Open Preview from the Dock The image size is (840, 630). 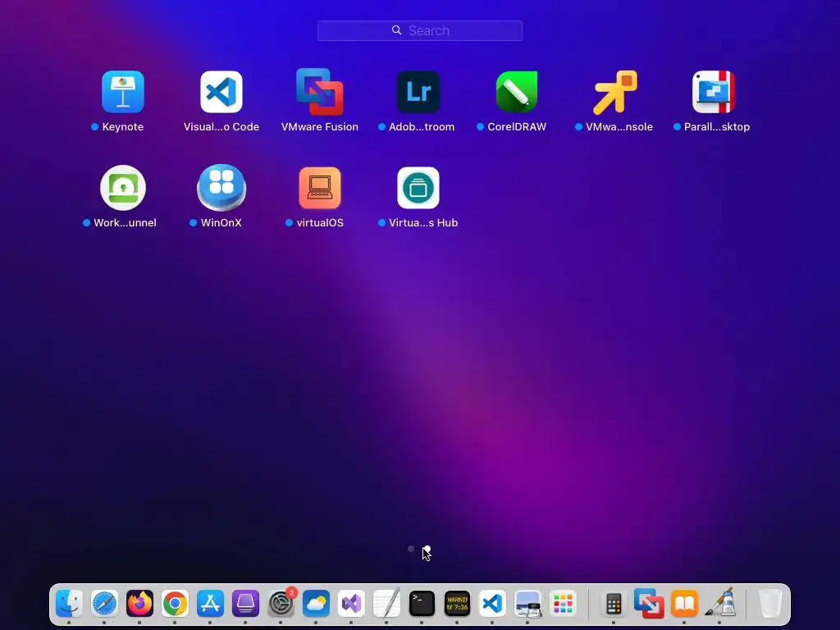coord(527,603)
